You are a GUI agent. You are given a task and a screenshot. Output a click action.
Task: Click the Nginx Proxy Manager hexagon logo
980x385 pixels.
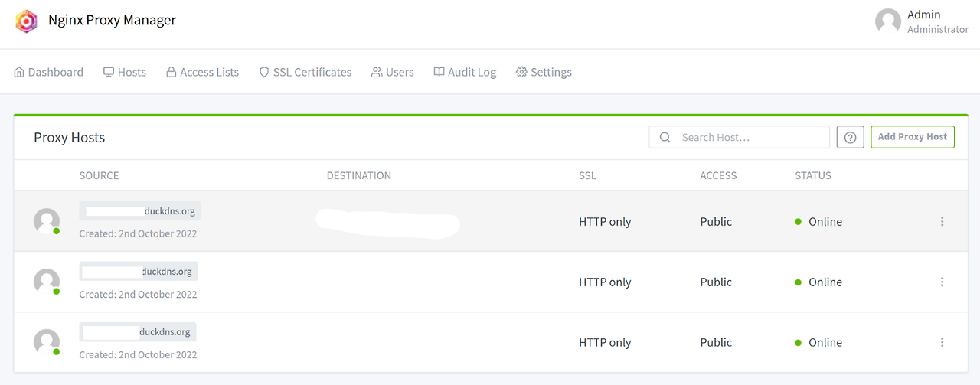point(27,21)
